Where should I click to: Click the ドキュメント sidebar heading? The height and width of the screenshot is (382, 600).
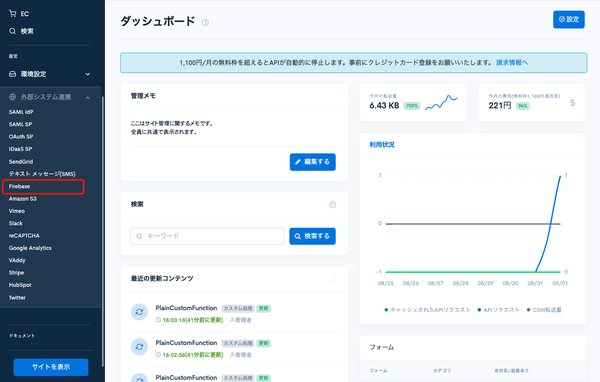(x=22, y=336)
